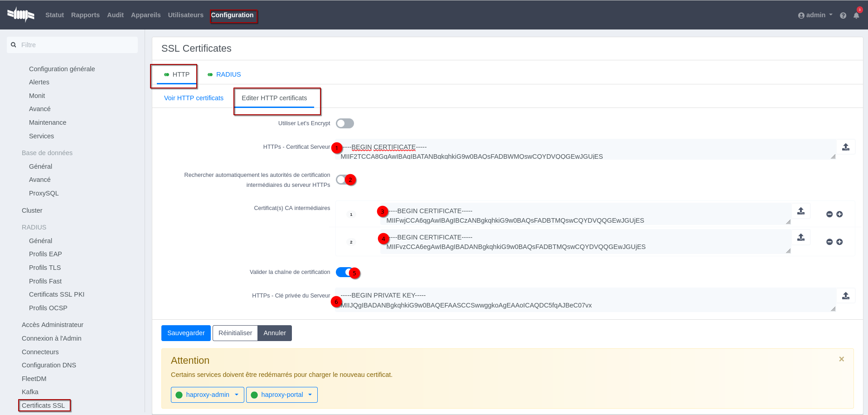Disable certificate chain validation switch
This screenshot has height=415, width=868.
click(344, 272)
